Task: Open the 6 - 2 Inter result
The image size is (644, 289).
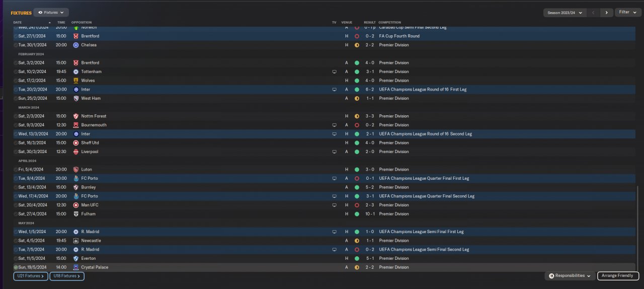Action: coord(369,90)
